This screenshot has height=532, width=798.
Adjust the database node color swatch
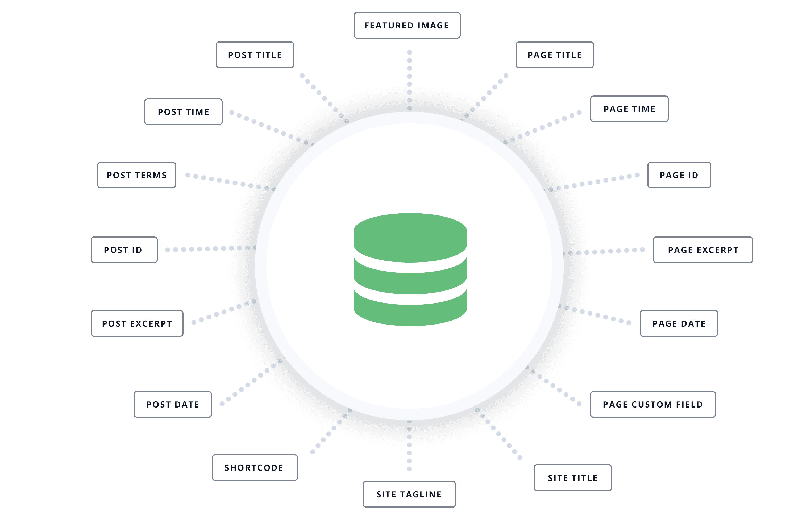[x=399, y=265]
